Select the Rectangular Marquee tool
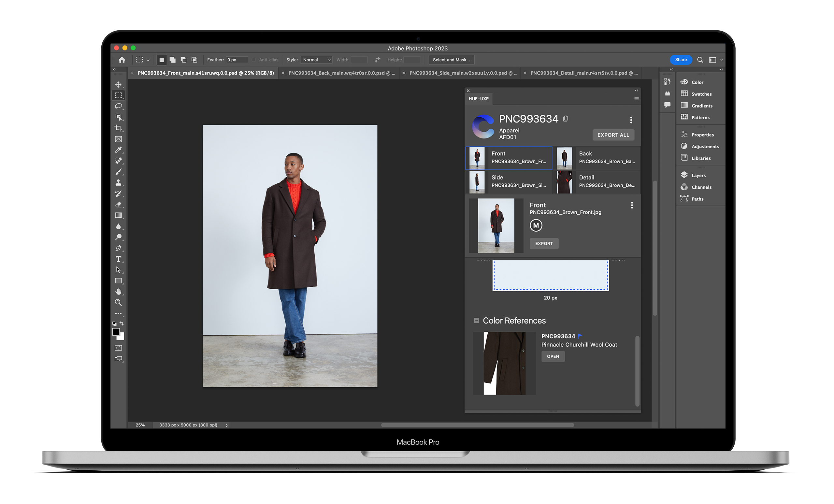The height and width of the screenshot is (504, 834). pyautogui.click(x=119, y=95)
